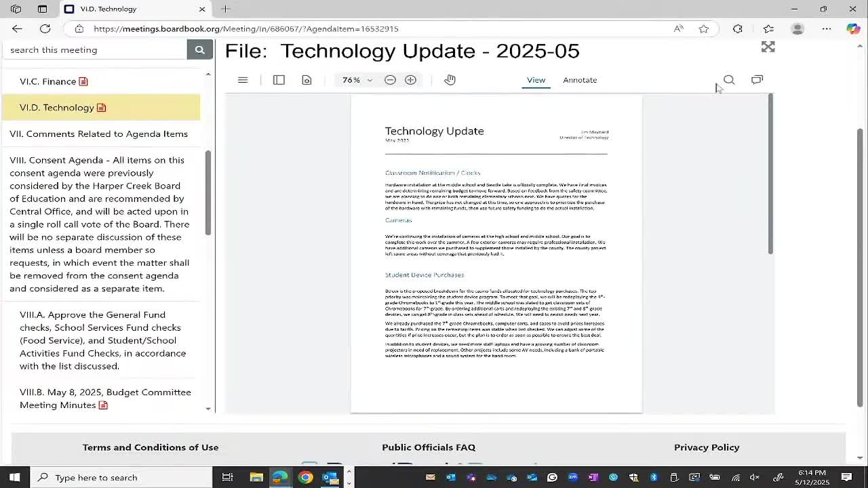Viewport: 868px width, 488px height.
Task: View site information lock icon
Action: (79, 28)
